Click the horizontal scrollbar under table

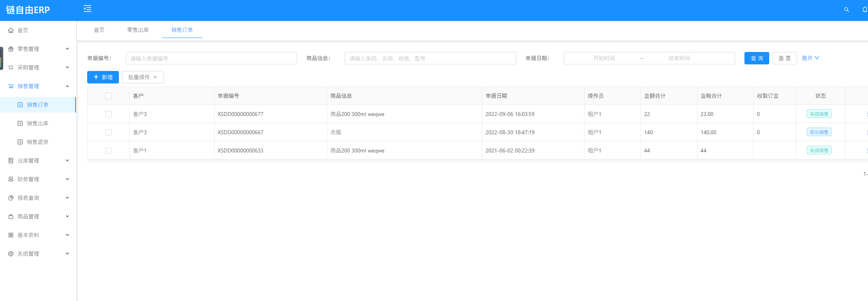[477, 161]
